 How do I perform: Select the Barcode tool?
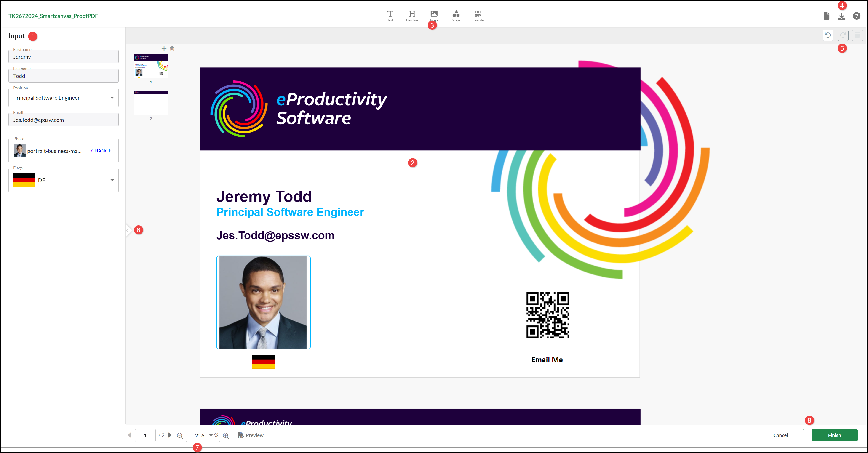(x=478, y=16)
